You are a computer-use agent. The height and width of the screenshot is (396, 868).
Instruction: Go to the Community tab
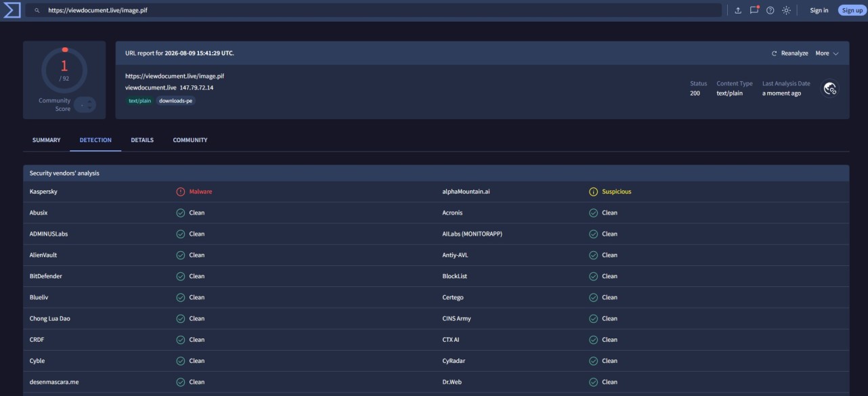pos(190,140)
